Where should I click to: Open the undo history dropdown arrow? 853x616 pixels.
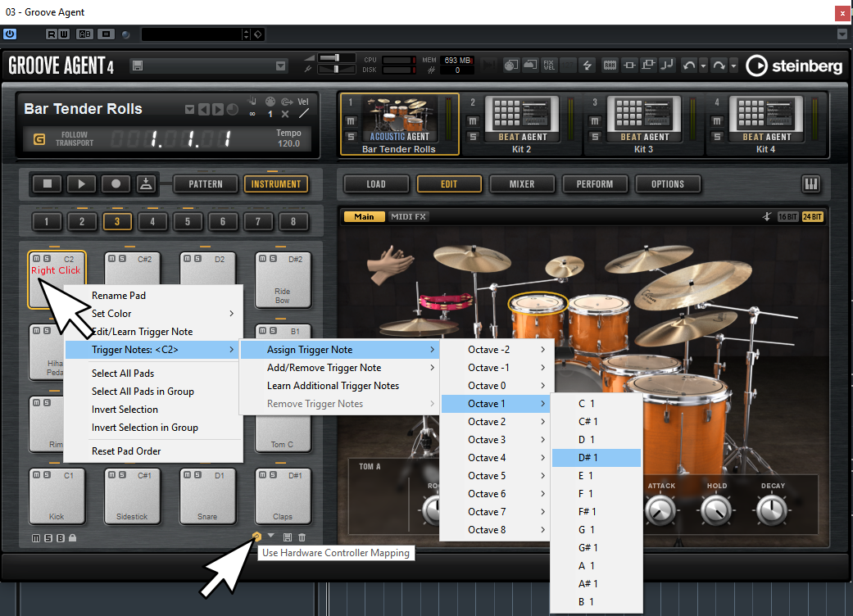point(703,66)
